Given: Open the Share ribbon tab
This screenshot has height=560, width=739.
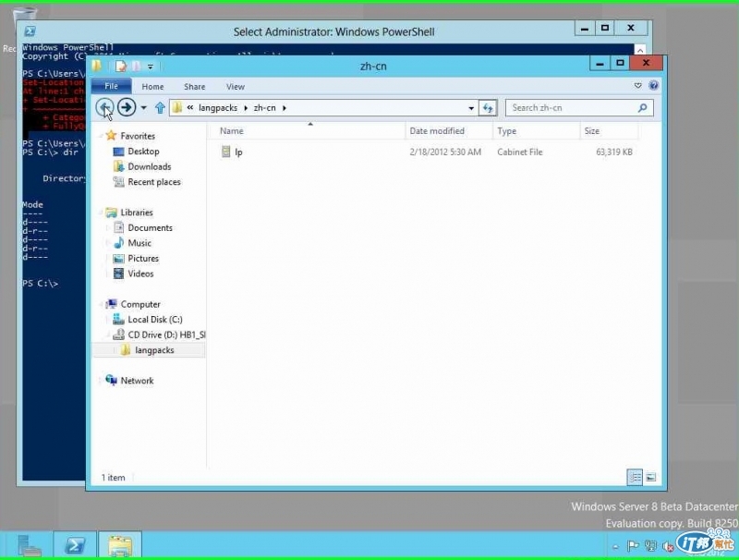Looking at the screenshot, I should (x=194, y=87).
